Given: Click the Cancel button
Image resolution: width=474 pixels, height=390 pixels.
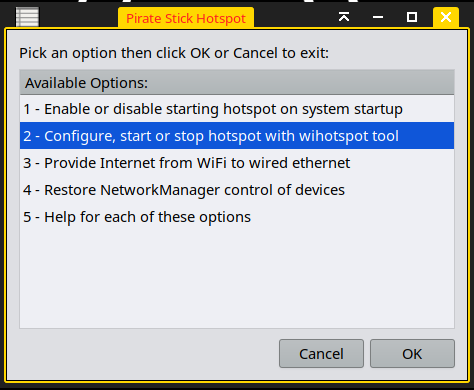Looking at the screenshot, I should [321, 354].
